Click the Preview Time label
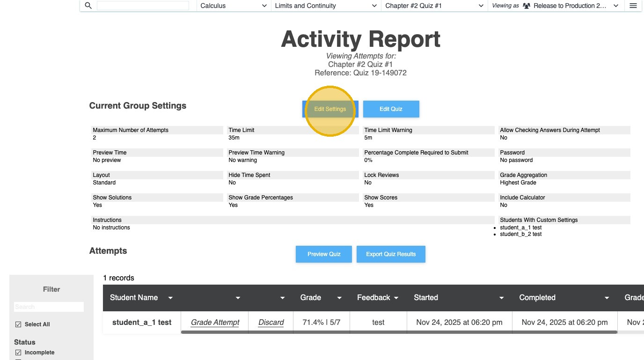The width and height of the screenshot is (644, 360). pos(110,153)
